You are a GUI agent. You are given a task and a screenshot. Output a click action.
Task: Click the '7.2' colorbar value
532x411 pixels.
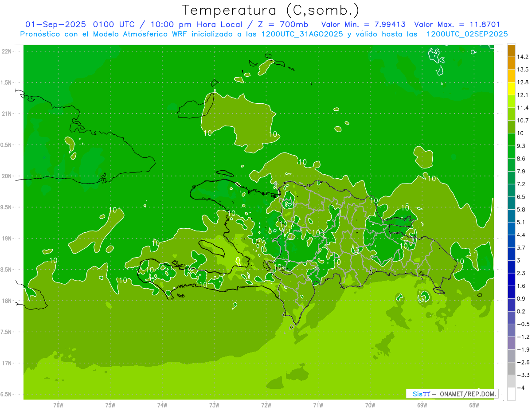click(522, 184)
